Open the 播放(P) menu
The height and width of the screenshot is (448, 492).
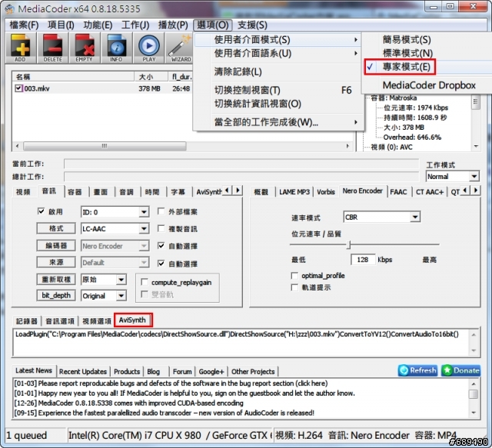[x=173, y=25]
